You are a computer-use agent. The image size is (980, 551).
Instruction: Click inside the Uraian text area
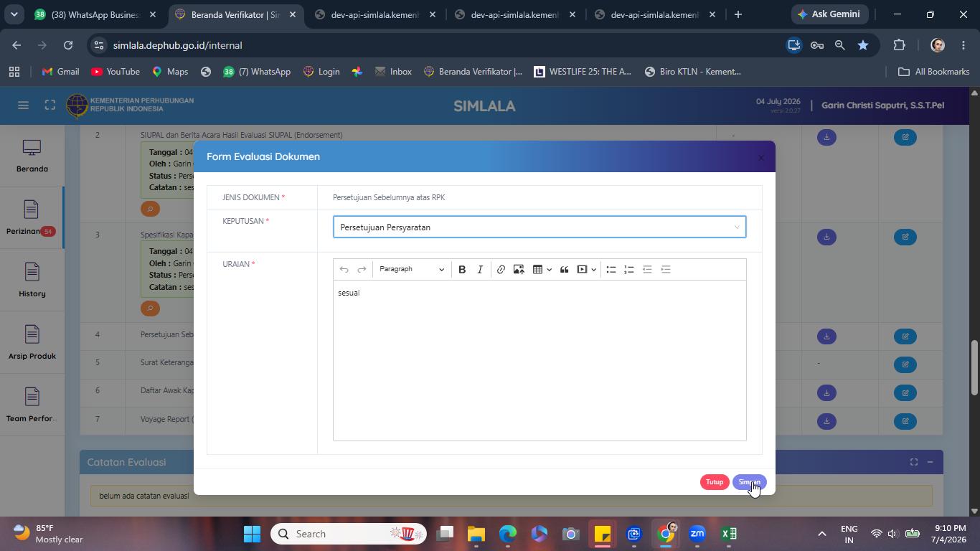point(540,360)
